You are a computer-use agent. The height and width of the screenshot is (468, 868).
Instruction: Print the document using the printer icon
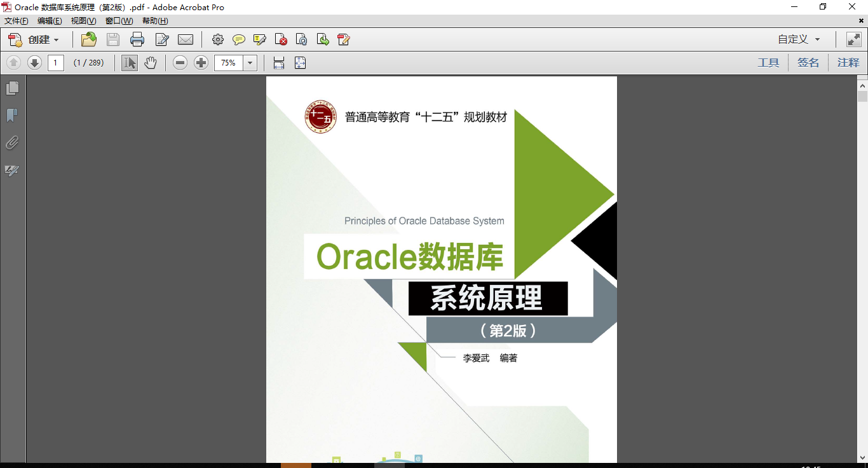pyautogui.click(x=137, y=39)
